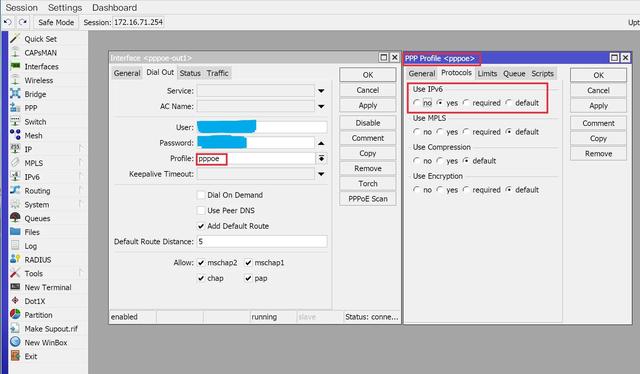Click Safe Mode button
The height and width of the screenshot is (374, 640).
click(x=56, y=22)
